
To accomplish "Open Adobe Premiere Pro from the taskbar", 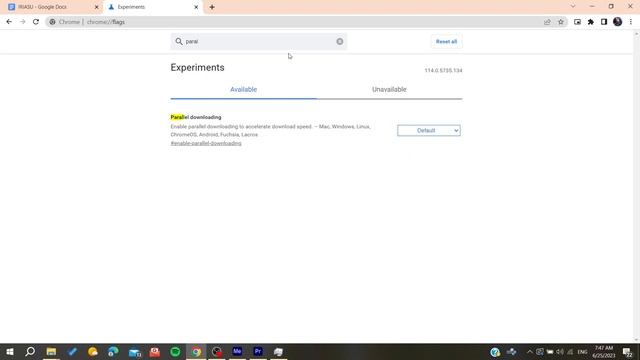I will pos(258,351).
